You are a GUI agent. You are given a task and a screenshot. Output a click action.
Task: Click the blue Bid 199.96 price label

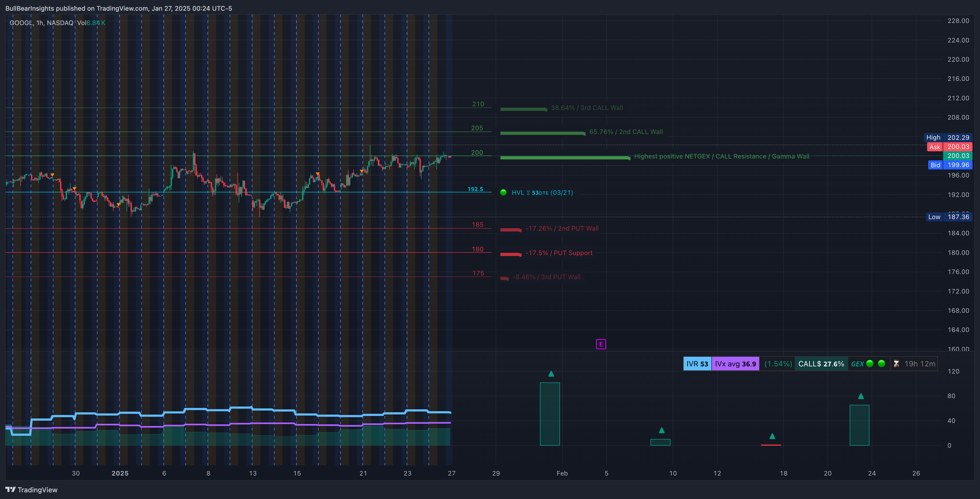(950, 165)
